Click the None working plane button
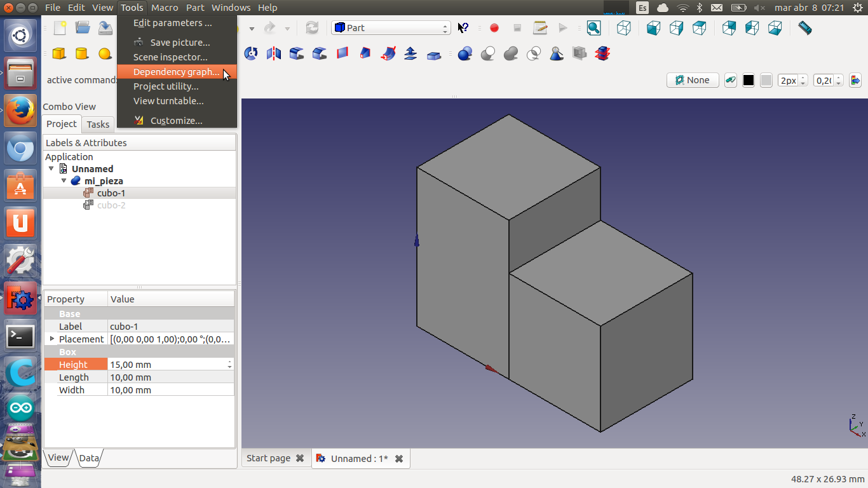 pos(692,80)
